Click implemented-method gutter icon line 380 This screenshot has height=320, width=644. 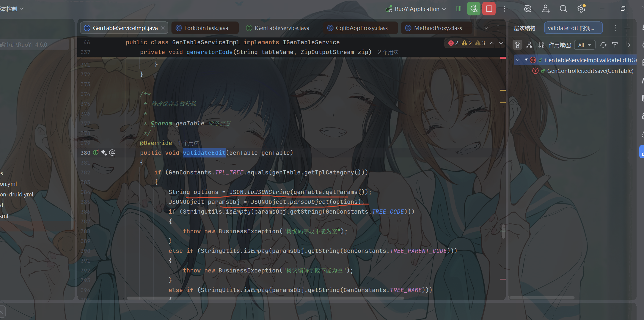coord(96,153)
